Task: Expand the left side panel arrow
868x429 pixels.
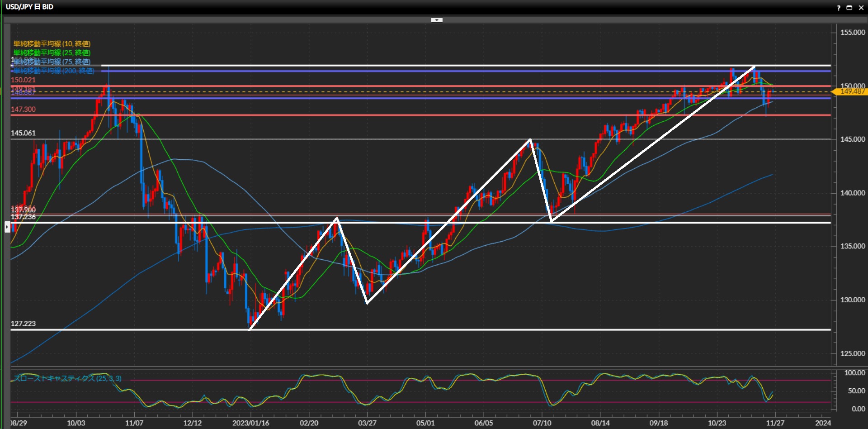Action: pyautogui.click(x=7, y=227)
